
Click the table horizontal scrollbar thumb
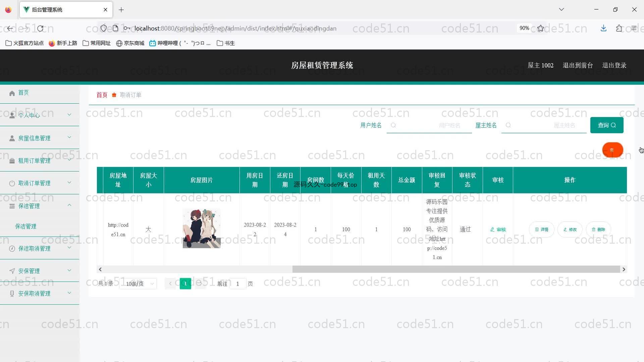[x=456, y=269]
